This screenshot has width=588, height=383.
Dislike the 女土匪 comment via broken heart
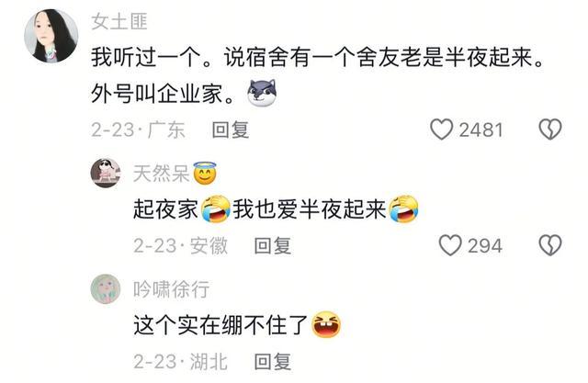click(x=550, y=130)
